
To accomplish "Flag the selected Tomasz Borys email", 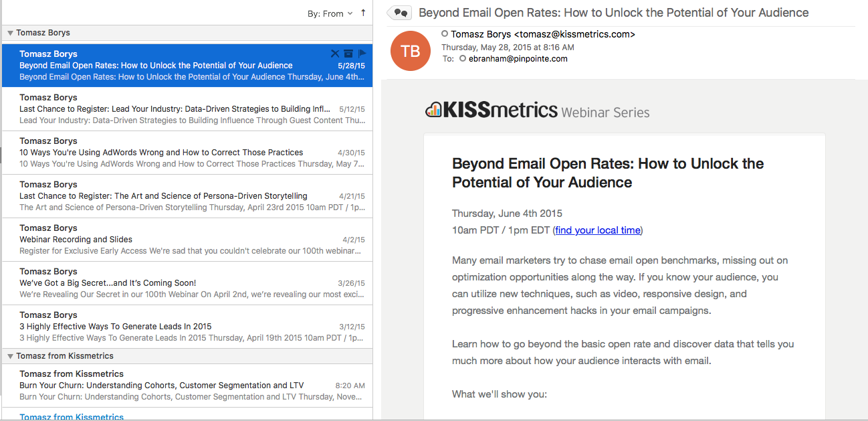I will click(x=362, y=54).
